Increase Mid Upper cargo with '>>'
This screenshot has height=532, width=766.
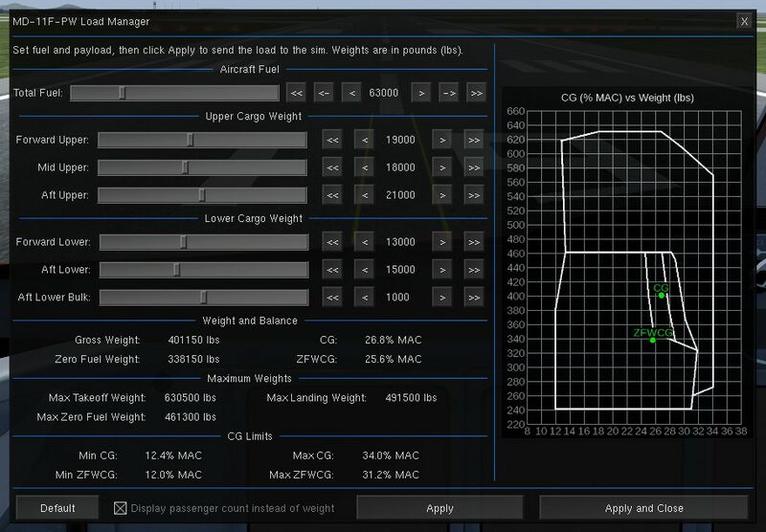pyautogui.click(x=474, y=167)
